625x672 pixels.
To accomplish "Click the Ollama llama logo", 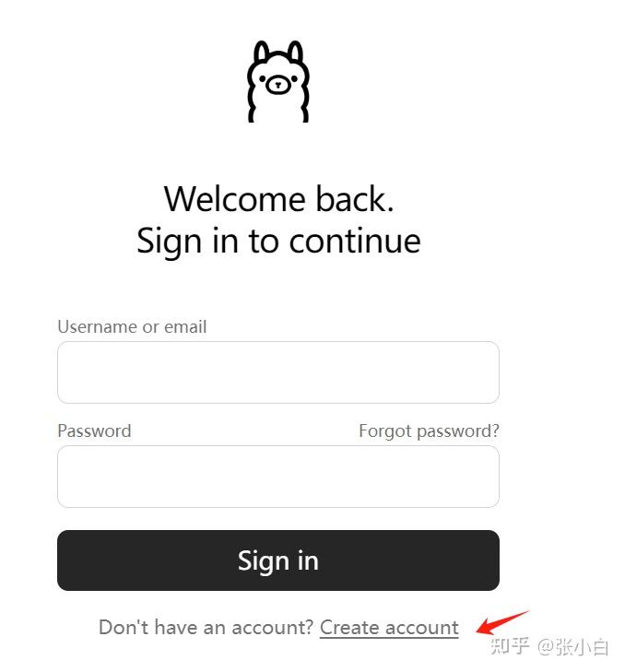I will click(277, 81).
